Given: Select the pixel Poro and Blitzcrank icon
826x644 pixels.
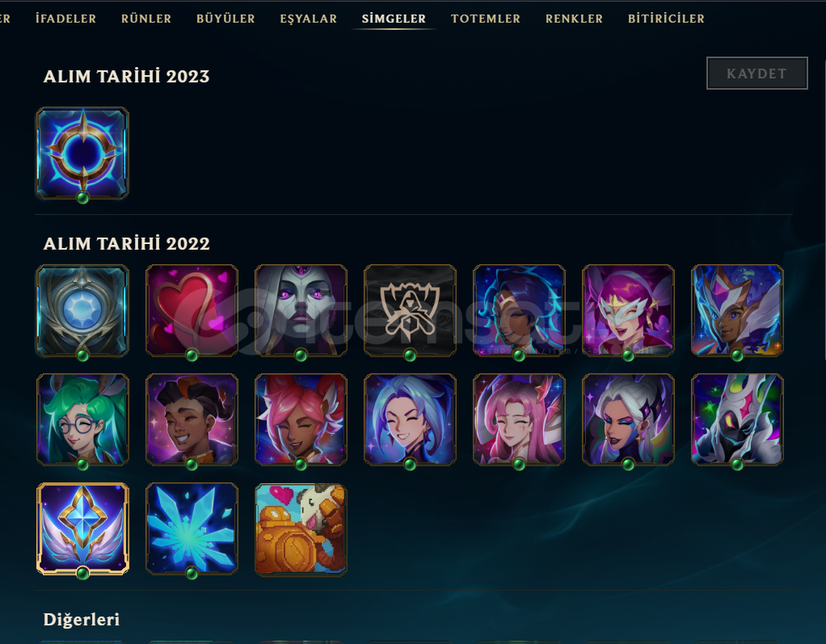Looking at the screenshot, I should (x=301, y=529).
